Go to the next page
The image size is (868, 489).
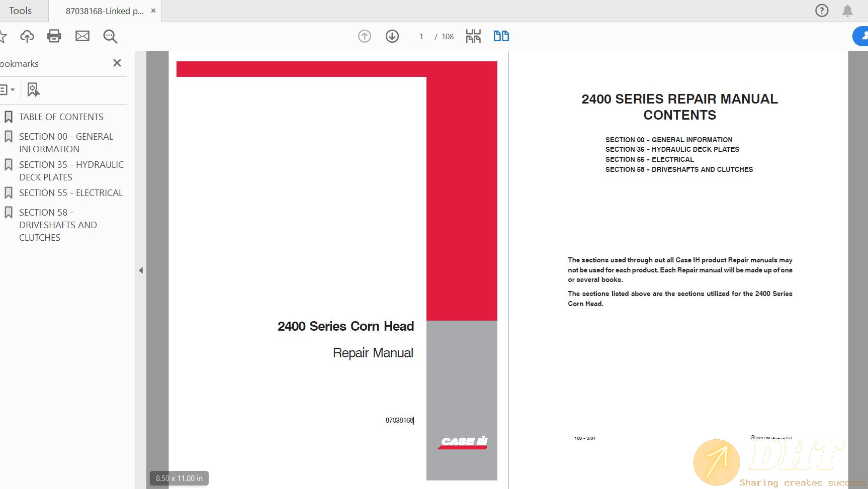point(392,36)
